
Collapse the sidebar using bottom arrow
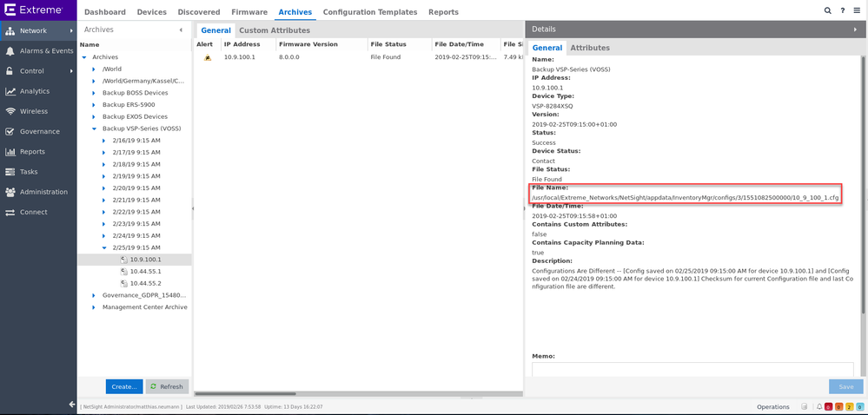[x=72, y=405]
